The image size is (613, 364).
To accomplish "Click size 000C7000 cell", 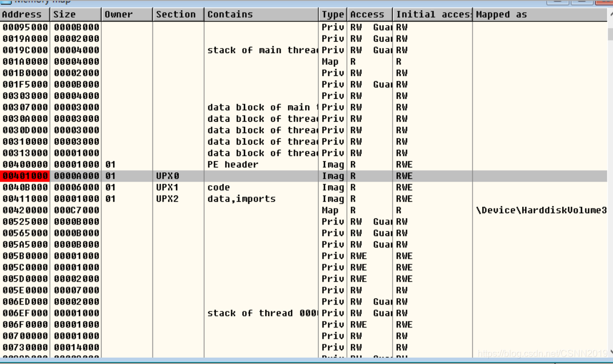I will point(76,210).
